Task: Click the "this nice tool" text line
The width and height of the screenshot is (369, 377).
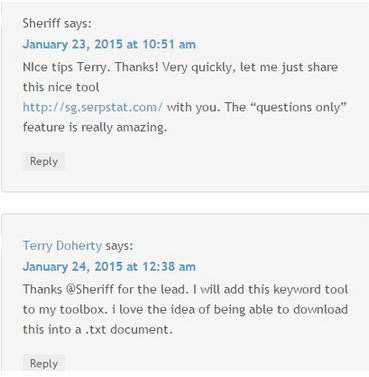Action: pyautogui.click(x=61, y=87)
